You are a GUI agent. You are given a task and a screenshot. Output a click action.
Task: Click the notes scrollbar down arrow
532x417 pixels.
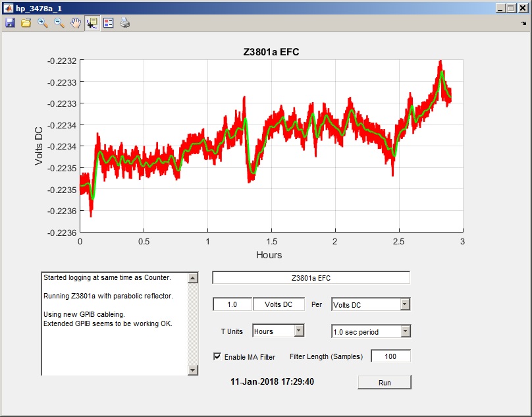193,370
